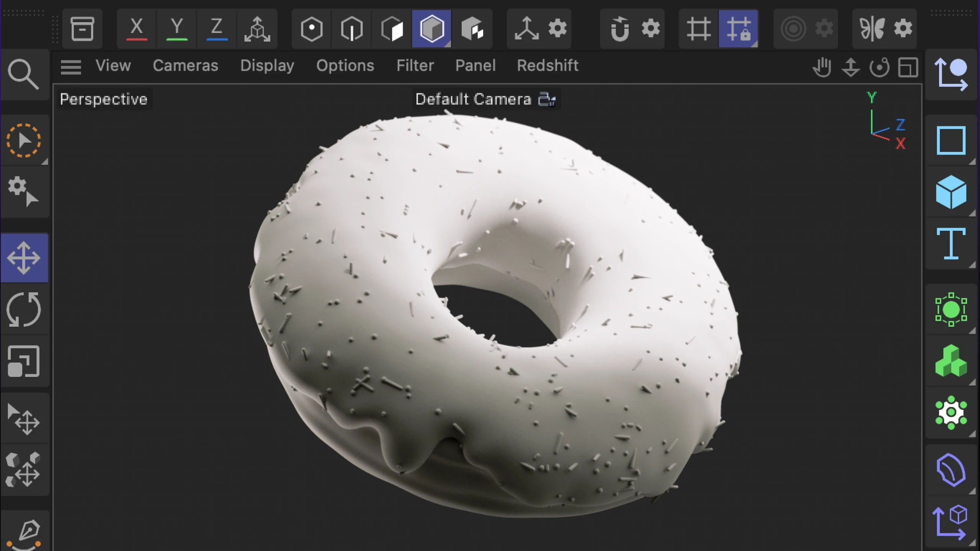
Task: Open the Filter menu
Action: pyautogui.click(x=415, y=66)
